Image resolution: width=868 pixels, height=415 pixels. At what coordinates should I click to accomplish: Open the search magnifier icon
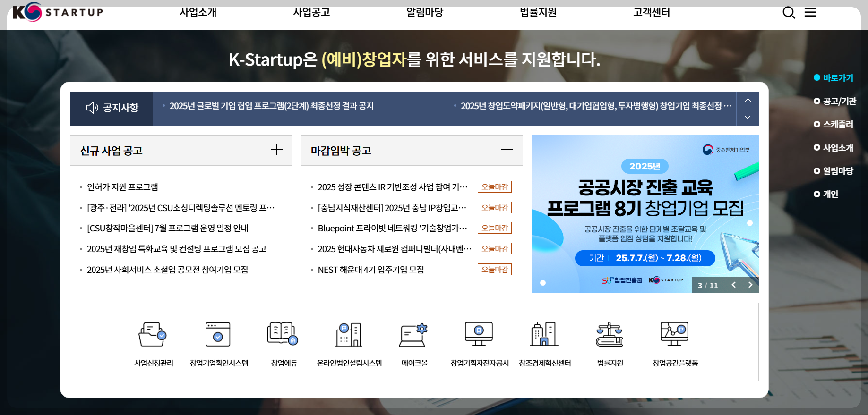789,12
